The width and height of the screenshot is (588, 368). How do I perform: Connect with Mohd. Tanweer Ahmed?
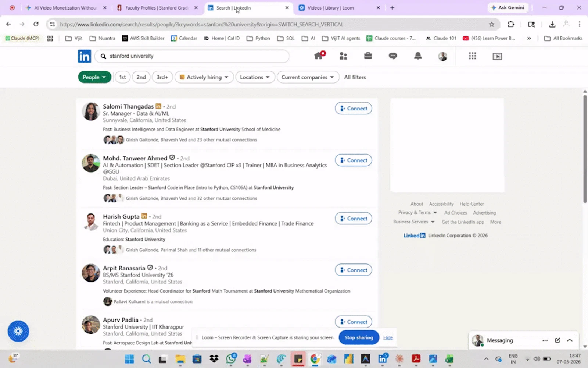pos(354,160)
